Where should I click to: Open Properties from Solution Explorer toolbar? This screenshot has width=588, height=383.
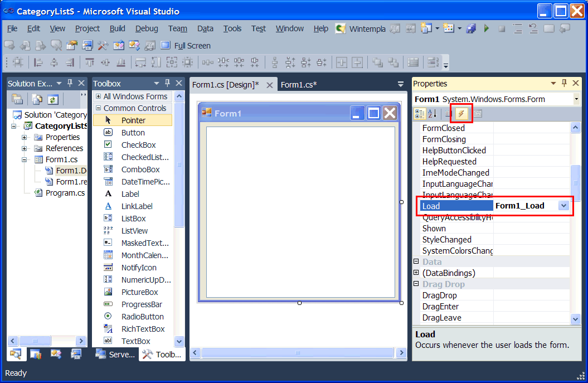tap(17, 99)
